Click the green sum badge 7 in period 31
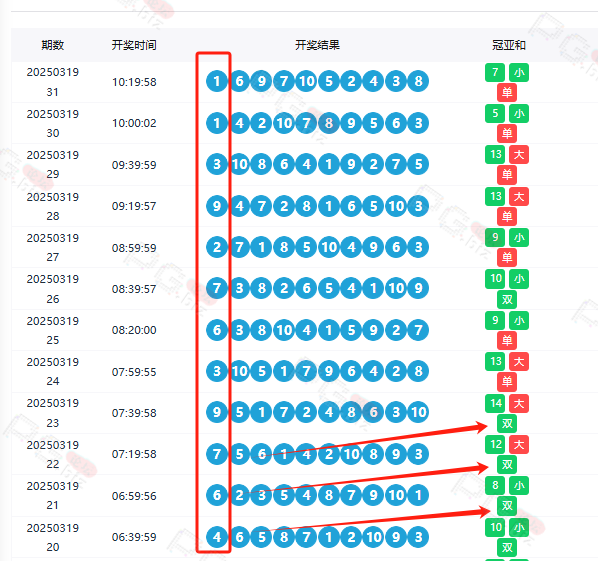 (495, 72)
